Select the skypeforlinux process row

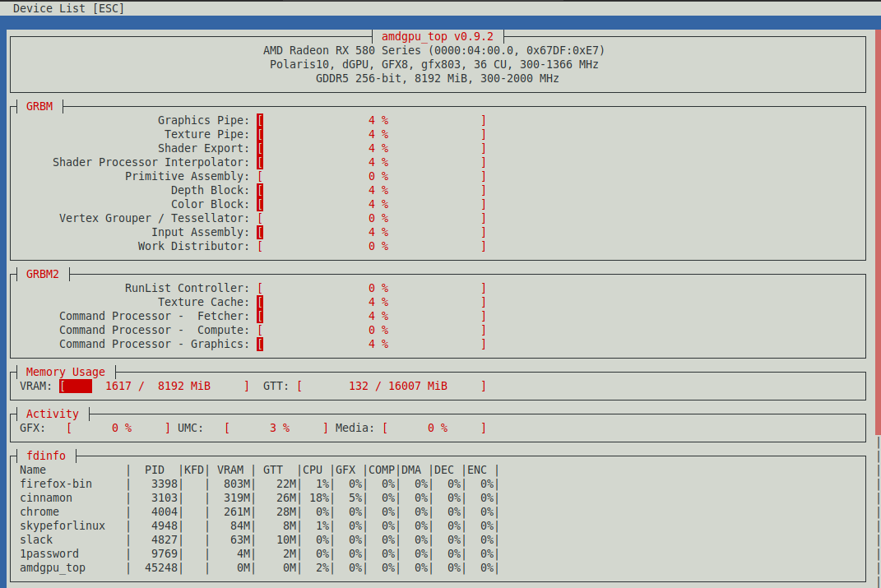click(63, 525)
